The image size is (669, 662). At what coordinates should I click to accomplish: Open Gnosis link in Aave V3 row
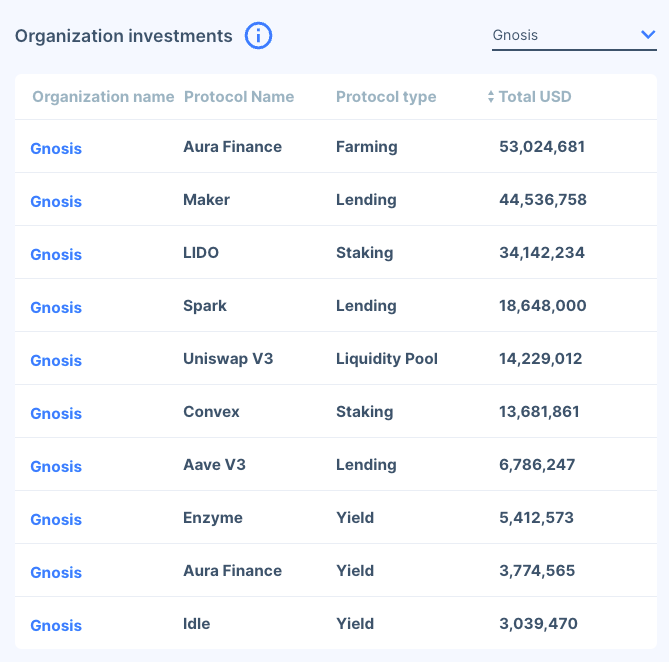click(x=56, y=467)
